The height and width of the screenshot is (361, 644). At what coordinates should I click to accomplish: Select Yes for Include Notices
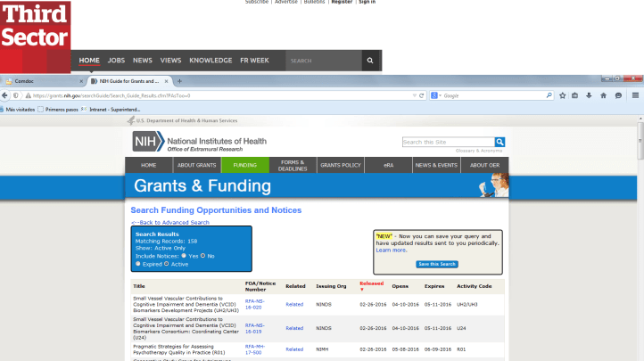pos(184,255)
